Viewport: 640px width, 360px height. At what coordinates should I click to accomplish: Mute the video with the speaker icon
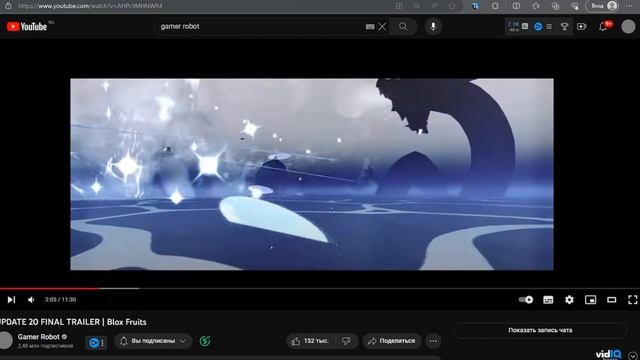pos(31,300)
